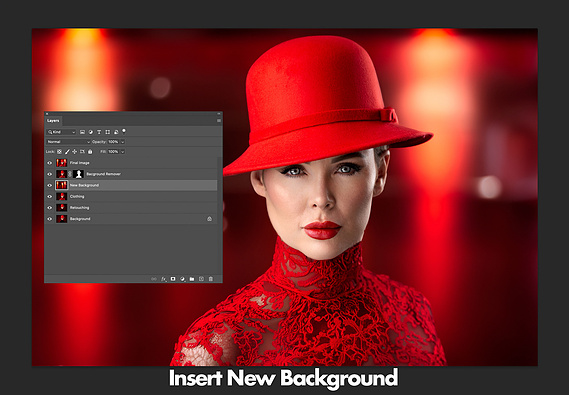The width and height of the screenshot is (569, 395).
Task: Click the add layer style fx icon
Action: (163, 279)
